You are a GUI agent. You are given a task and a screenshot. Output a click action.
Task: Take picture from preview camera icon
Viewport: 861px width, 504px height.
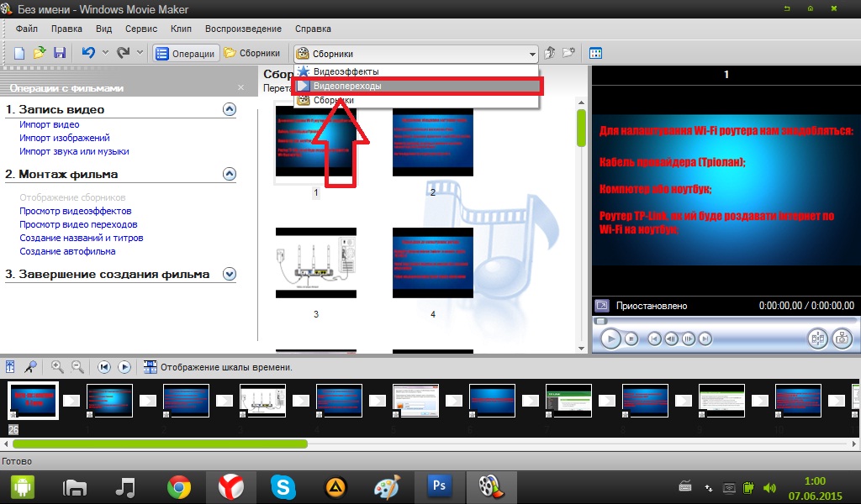(x=842, y=339)
